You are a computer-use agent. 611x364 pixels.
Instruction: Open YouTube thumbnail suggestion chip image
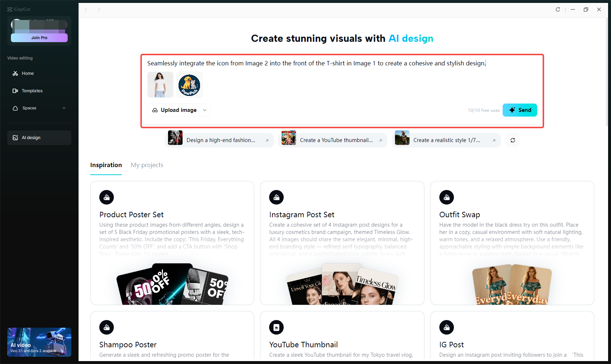(289, 138)
